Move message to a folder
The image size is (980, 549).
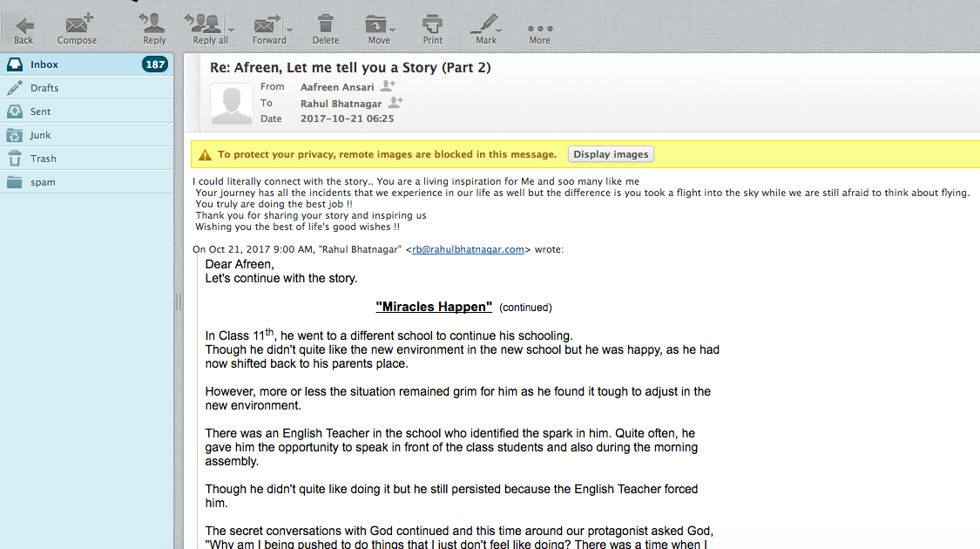point(377,30)
